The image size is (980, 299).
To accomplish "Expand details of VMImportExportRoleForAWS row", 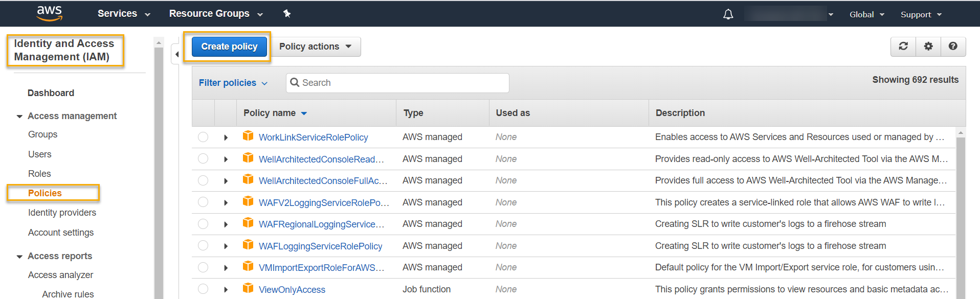I will 226,268.
